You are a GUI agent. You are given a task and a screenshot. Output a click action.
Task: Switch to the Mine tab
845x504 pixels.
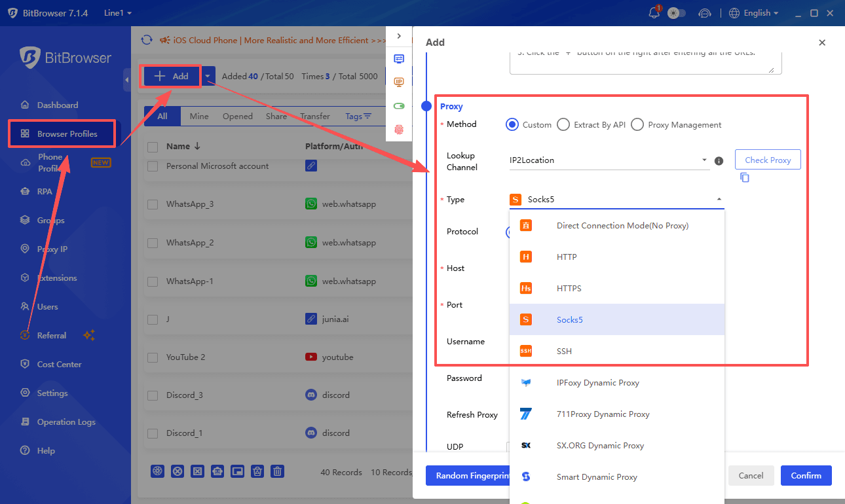(199, 117)
